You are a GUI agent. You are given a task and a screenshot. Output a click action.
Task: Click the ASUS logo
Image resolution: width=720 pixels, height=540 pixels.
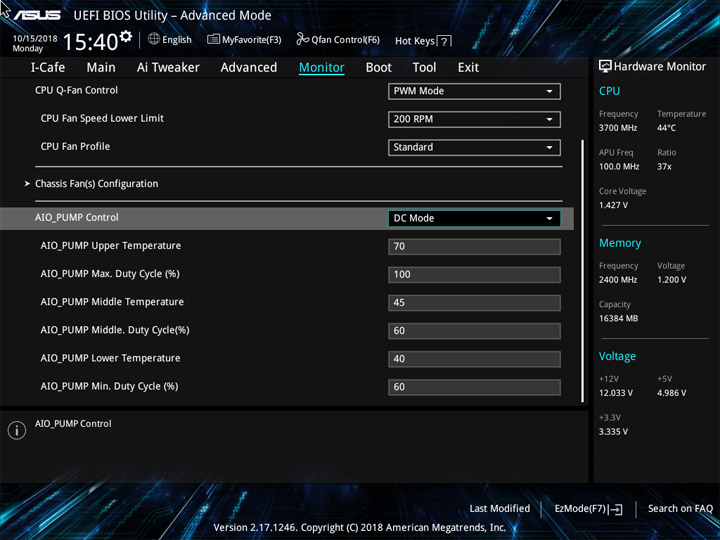37,15
